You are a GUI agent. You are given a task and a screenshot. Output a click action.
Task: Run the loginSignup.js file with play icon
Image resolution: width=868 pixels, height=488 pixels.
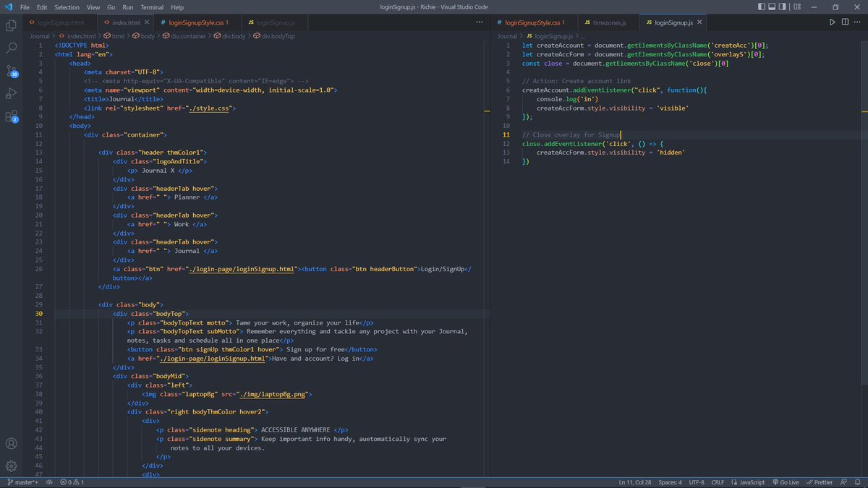833,23
